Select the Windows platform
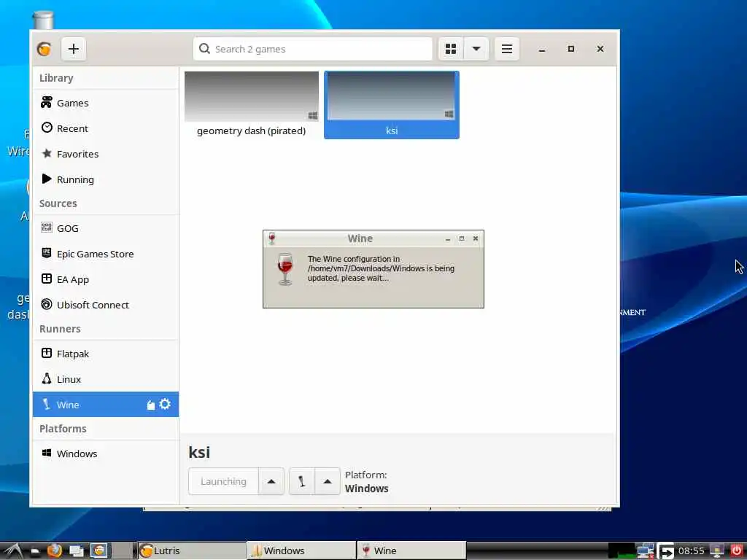Image resolution: width=747 pixels, height=560 pixels. click(106, 454)
